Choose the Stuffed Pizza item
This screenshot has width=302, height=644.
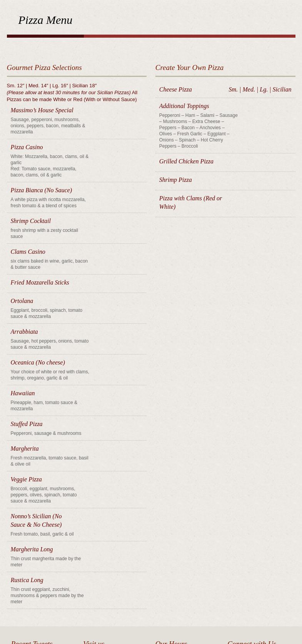[26, 424]
